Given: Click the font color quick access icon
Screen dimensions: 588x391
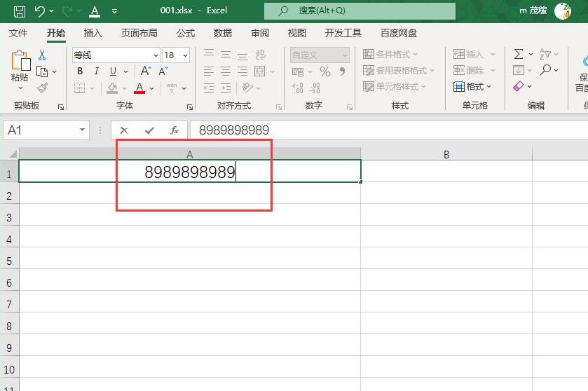Looking at the screenshot, I should 95,11.
